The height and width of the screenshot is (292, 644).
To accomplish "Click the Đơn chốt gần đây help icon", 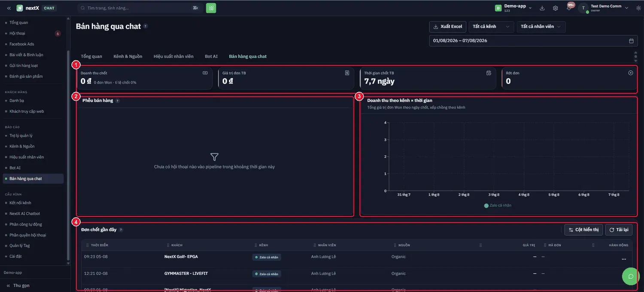I will coord(121,230).
